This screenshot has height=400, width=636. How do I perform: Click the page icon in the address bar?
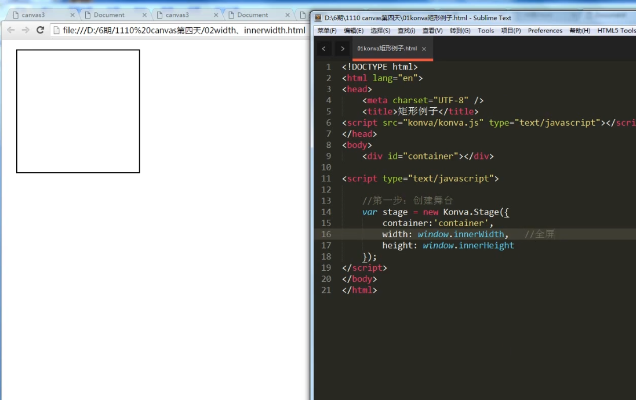(56, 30)
